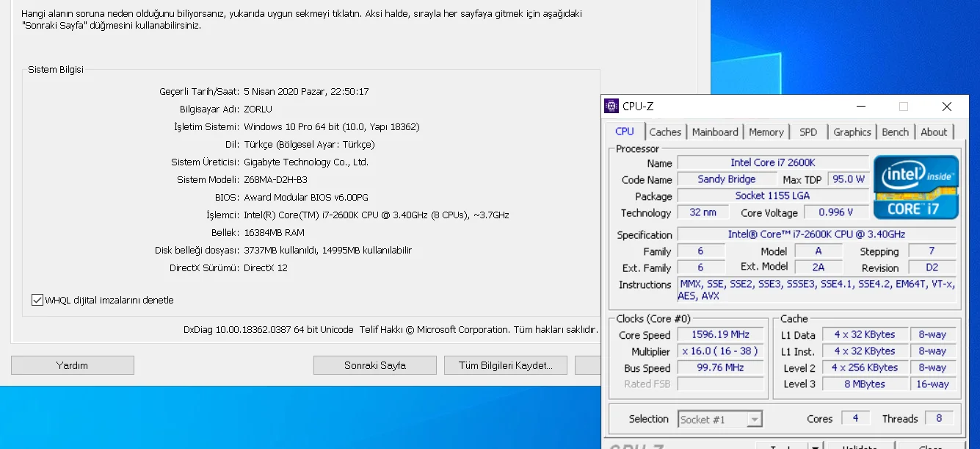Click the Bilgisayar Adı value ZORLU
980x449 pixels.
258,109
